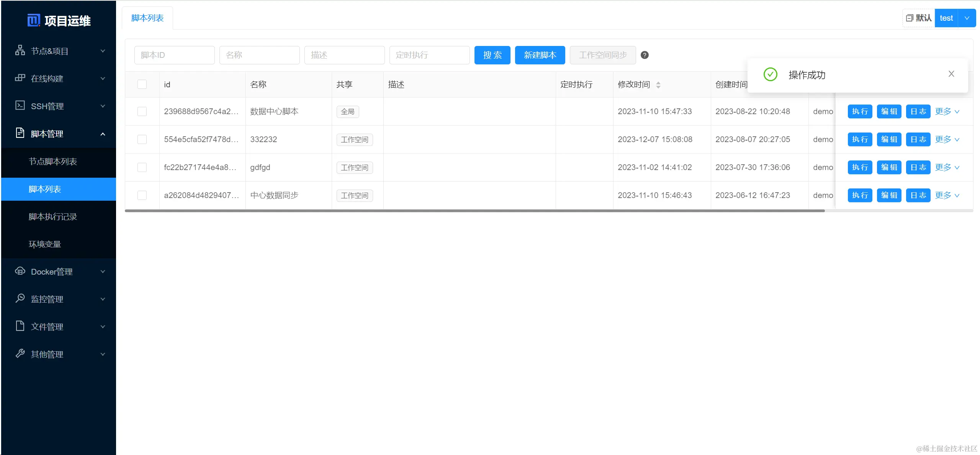Screen dimensions: 980x455
Task: Click the 在线构建 build icon
Action: [20, 78]
